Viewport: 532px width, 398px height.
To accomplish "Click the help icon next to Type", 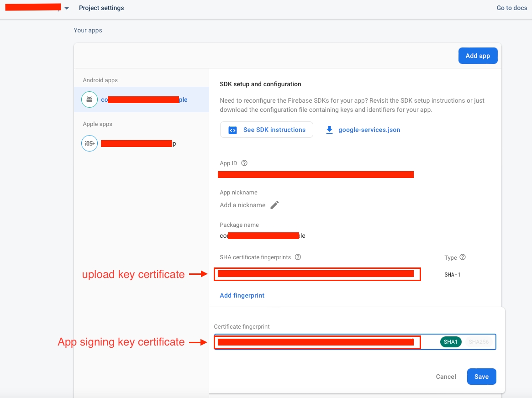I will [x=463, y=257].
